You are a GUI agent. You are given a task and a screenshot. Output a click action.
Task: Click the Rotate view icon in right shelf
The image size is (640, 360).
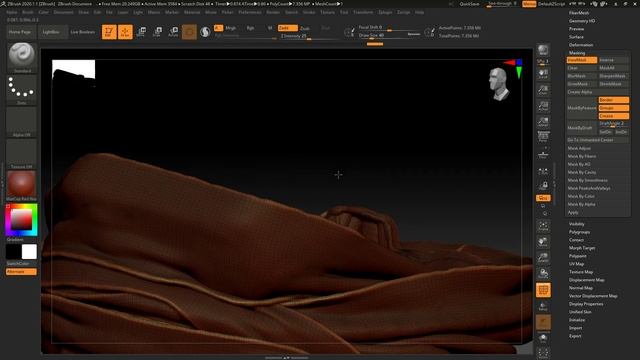coord(543,273)
